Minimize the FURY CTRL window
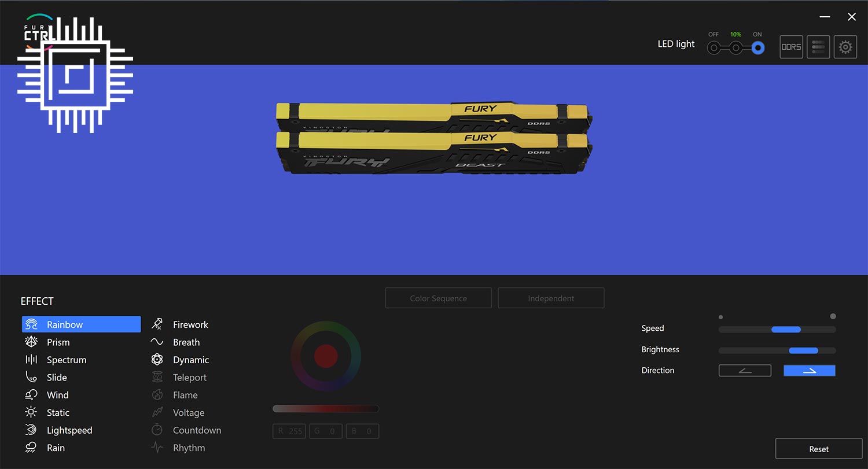Image resolution: width=868 pixels, height=469 pixels. pyautogui.click(x=825, y=17)
